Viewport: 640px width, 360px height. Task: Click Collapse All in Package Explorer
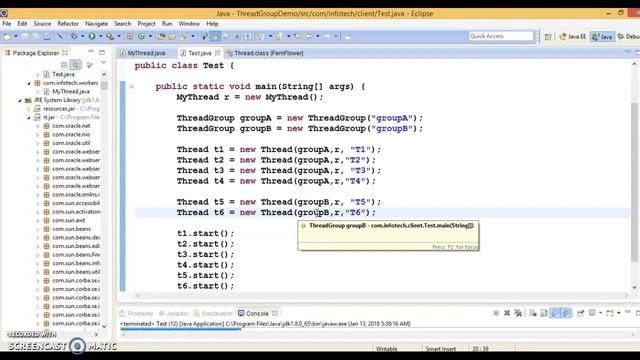64,65
